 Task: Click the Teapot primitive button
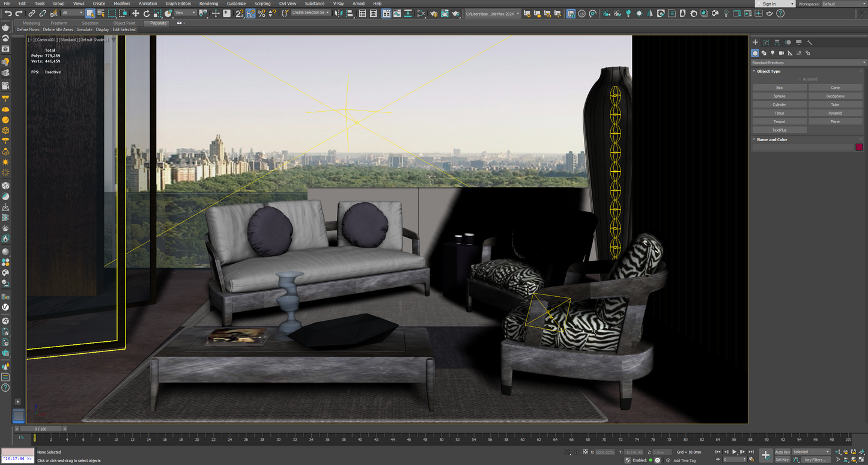[779, 121]
